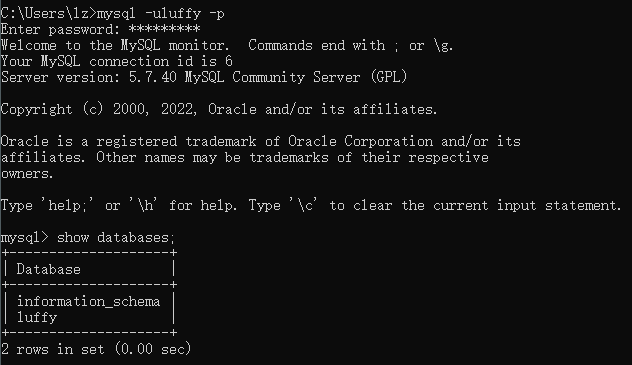The height and width of the screenshot is (365, 632).
Task: Click the '\c' clear shortcut text
Action: [x=303, y=205]
